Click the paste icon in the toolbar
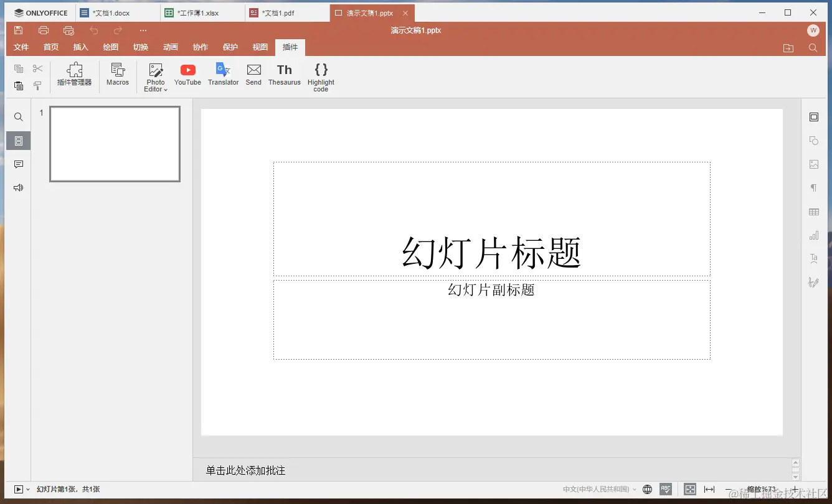This screenshot has height=504, width=832. tap(19, 86)
